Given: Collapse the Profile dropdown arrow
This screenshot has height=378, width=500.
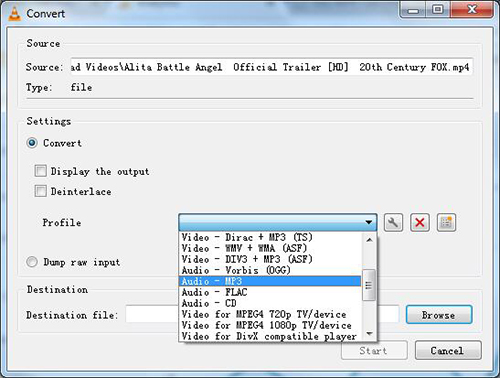Looking at the screenshot, I should tap(368, 222).
